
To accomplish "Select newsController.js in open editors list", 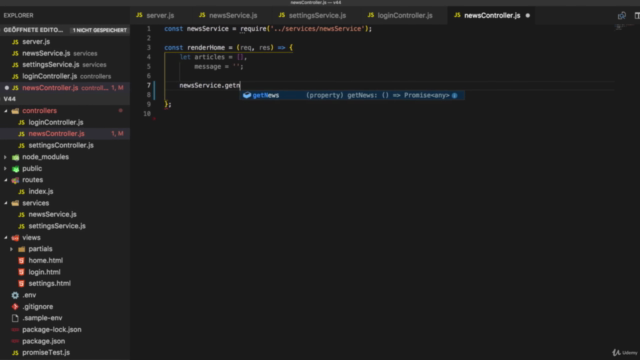I will (65, 88).
